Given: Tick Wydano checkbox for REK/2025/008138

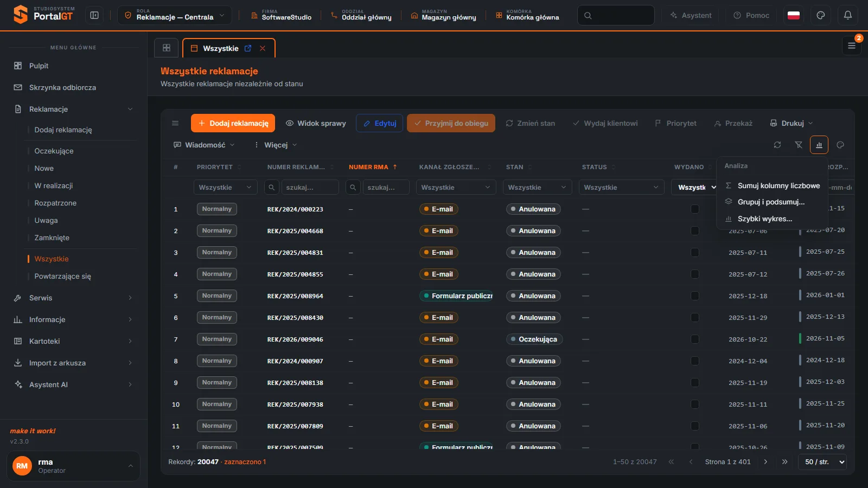Looking at the screenshot, I should pyautogui.click(x=695, y=383).
